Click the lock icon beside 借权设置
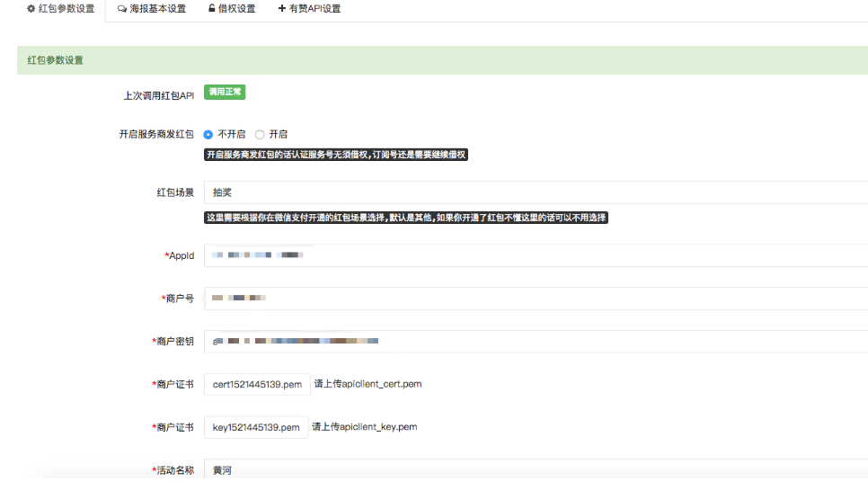Image resolution: width=868 pixels, height=482 pixels. [x=211, y=9]
